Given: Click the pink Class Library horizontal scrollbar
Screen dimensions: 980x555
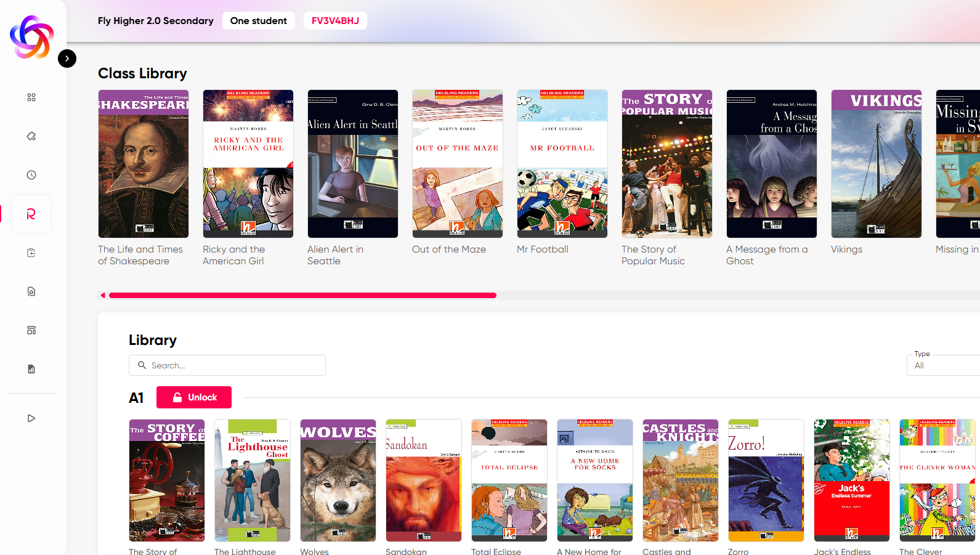Looking at the screenshot, I should click(302, 296).
